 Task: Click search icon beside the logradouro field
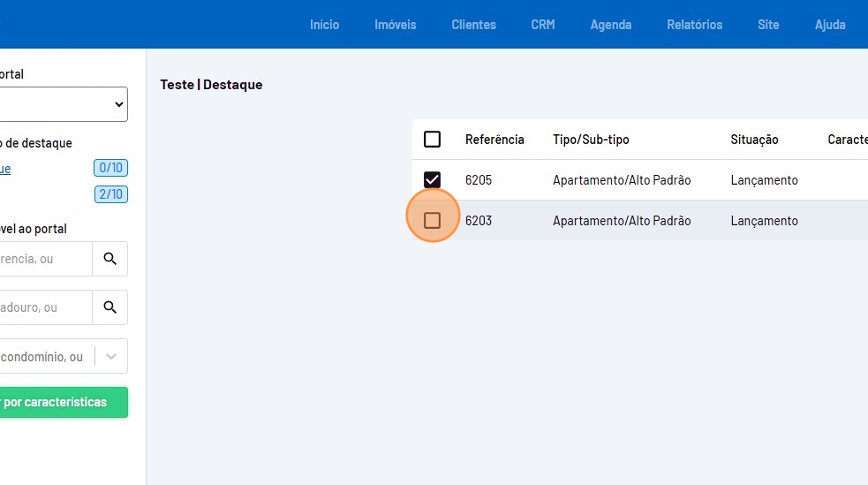click(x=109, y=307)
